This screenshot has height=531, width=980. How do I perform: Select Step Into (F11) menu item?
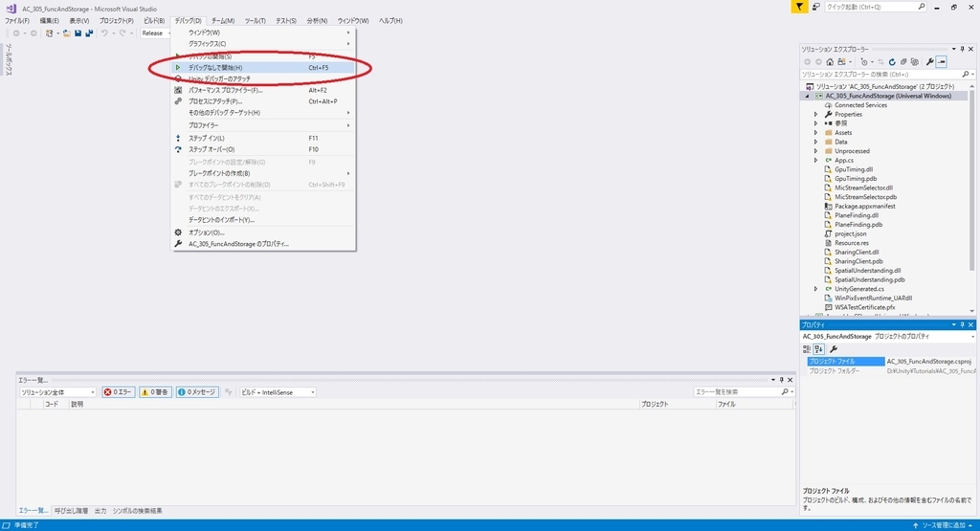(263, 138)
